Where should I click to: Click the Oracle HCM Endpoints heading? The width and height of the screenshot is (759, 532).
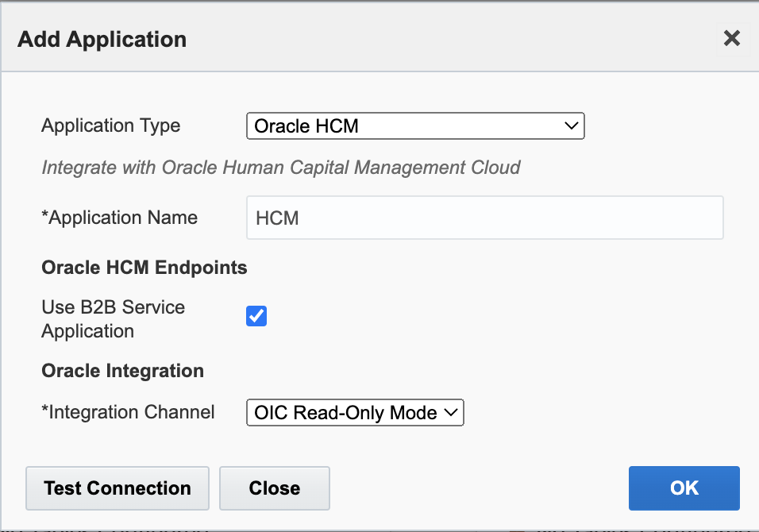coord(144,268)
